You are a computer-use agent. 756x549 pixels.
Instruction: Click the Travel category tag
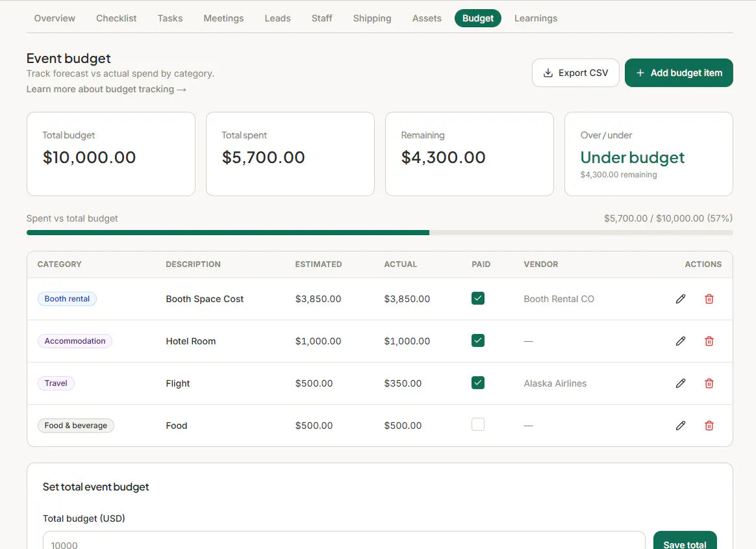click(56, 383)
